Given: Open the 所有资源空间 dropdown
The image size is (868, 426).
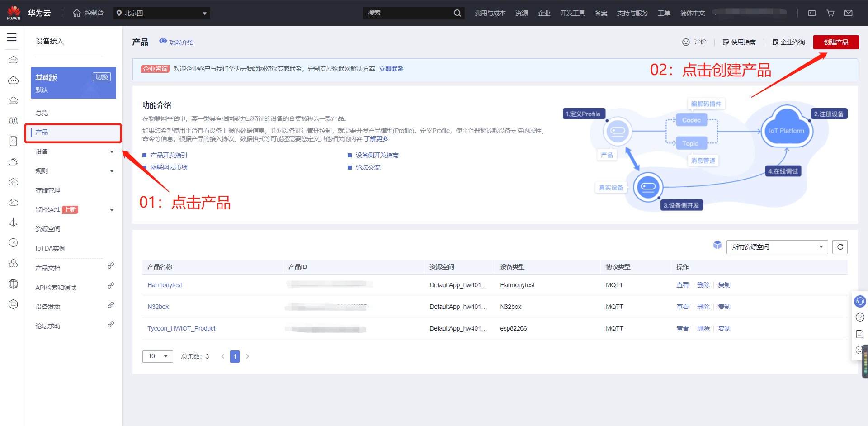Looking at the screenshot, I should tap(777, 247).
